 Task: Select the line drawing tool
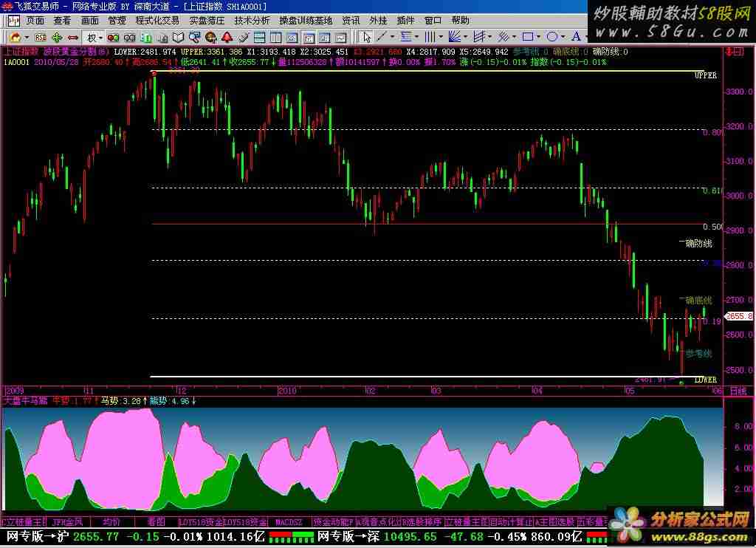click(382, 37)
